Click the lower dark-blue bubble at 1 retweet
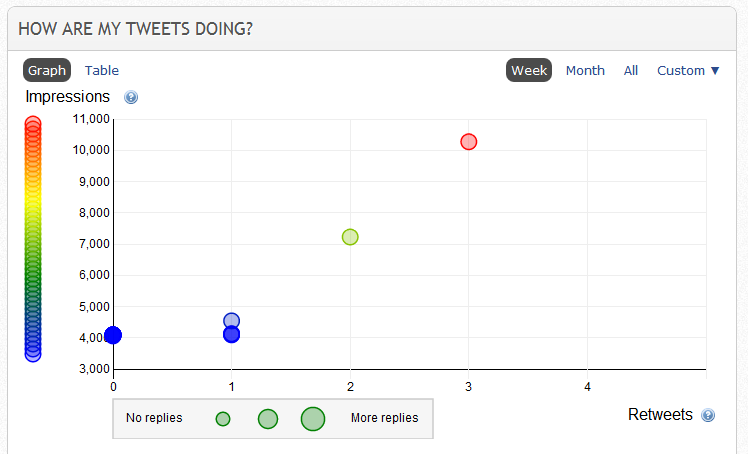The width and height of the screenshot is (748, 454). [x=231, y=334]
